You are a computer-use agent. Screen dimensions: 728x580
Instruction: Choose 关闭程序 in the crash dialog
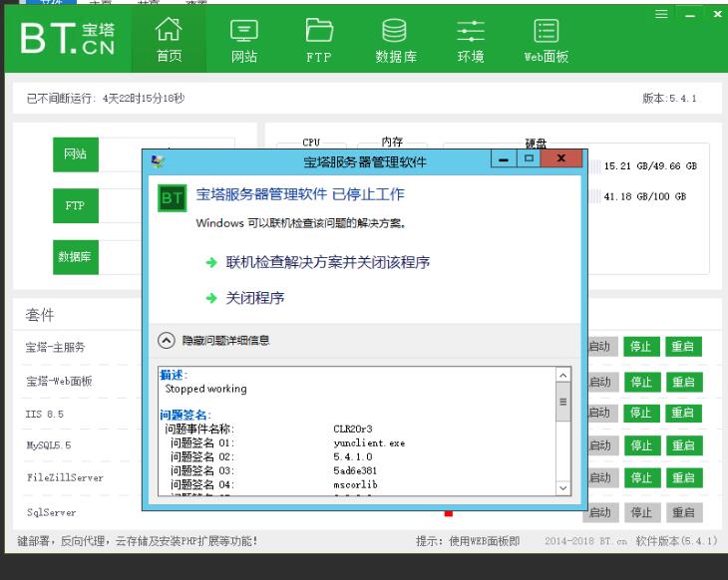click(255, 298)
